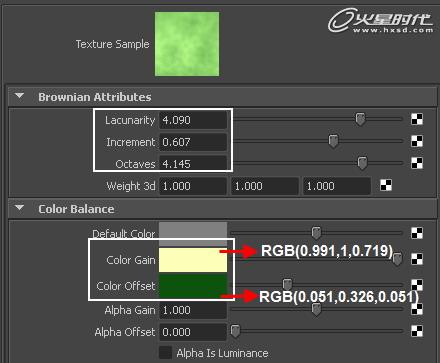Click the Weight 3d label
Viewport: 440px width, 363px height.
[x=131, y=186]
